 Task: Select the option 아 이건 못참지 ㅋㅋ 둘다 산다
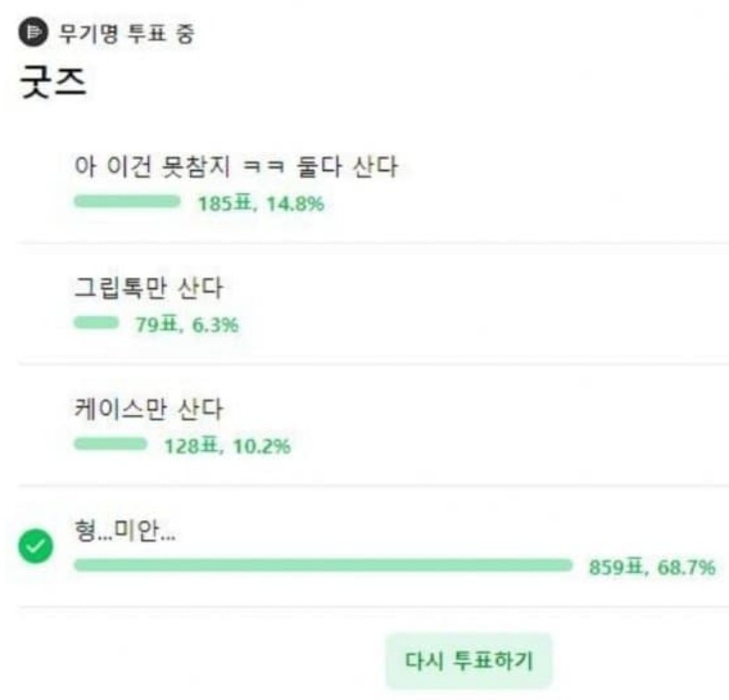pyautogui.click(x=235, y=167)
